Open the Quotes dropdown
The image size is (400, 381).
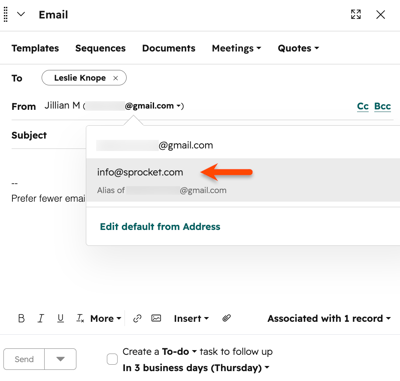298,48
